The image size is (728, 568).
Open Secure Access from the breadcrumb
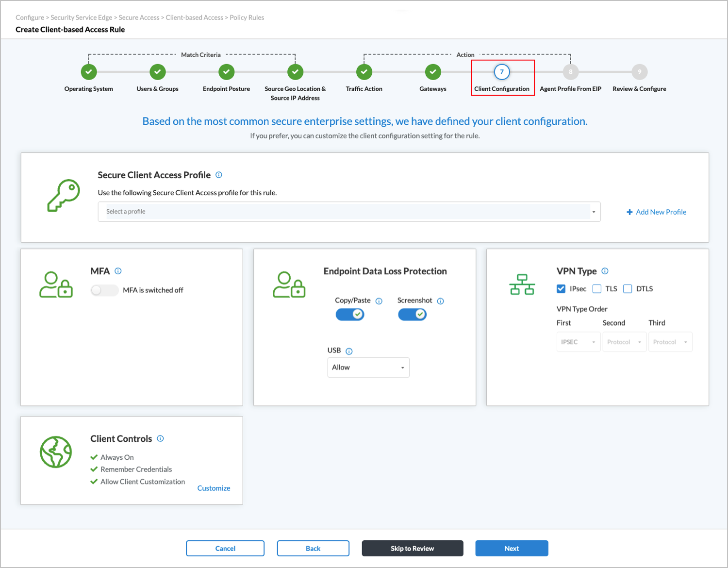click(139, 17)
